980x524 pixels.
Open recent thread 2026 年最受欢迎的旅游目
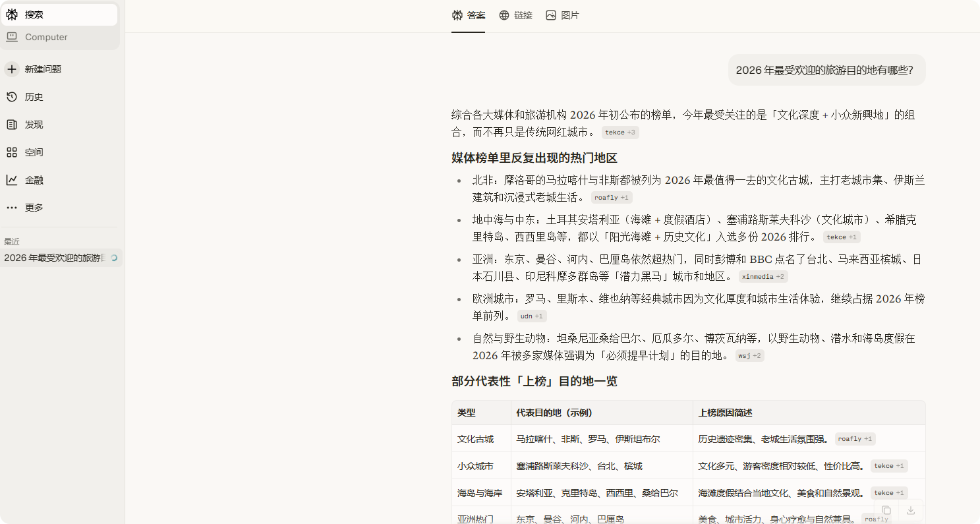pos(55,258)
